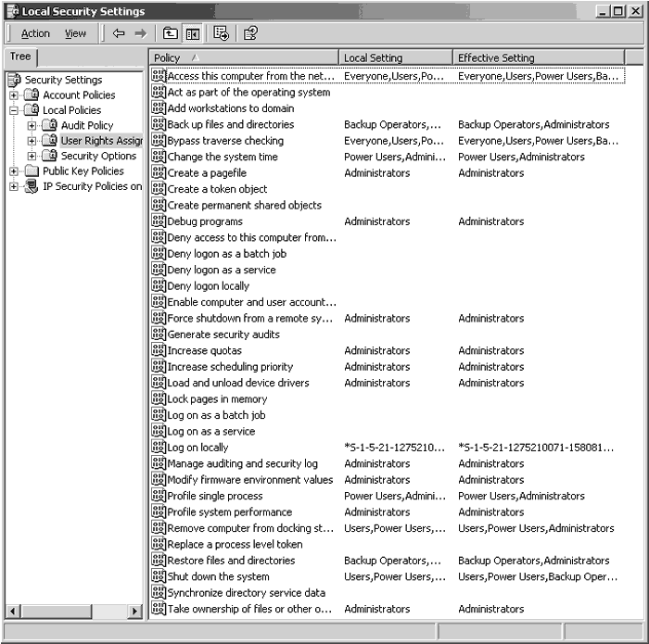Image resolution: width=649 pixels, height=644 pixels.
Task: Click the icon beside Synchronize directory service data
Action: (x=159, y=592)
